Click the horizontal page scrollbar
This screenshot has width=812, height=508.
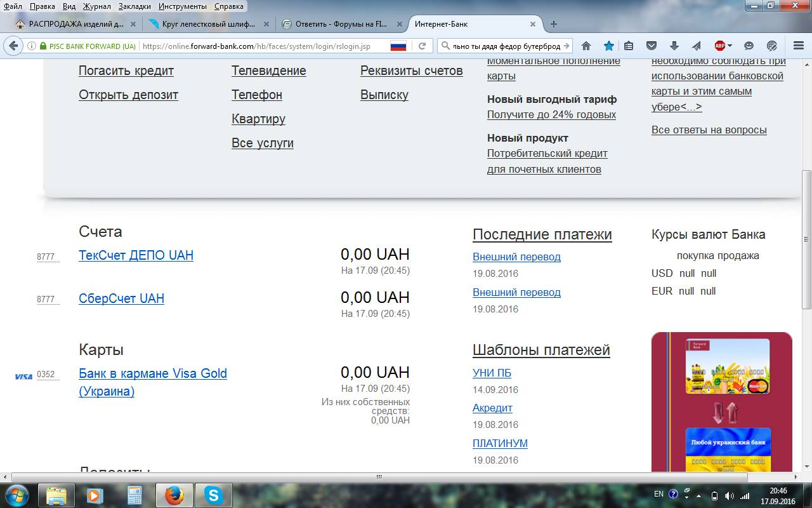(379, 477)
